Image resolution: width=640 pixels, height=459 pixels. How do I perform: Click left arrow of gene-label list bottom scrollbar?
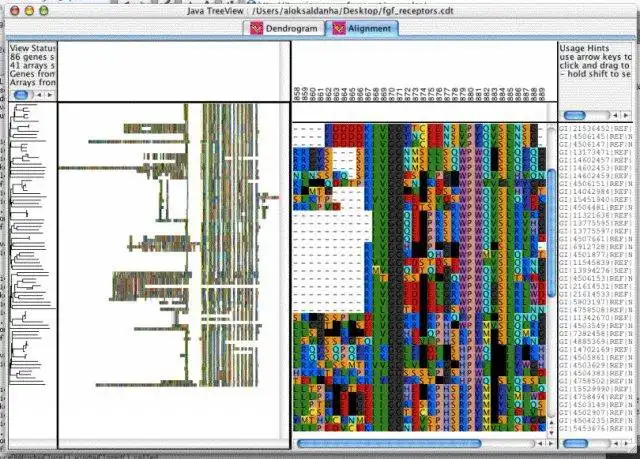point(616,443)
